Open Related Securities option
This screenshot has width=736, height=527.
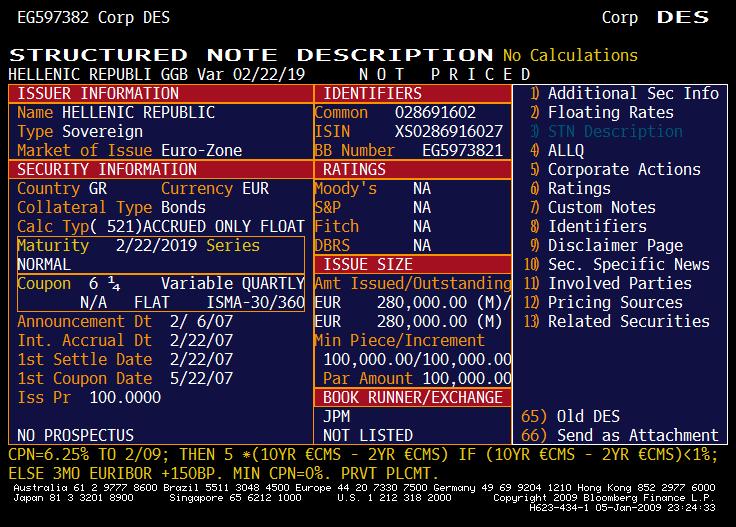point(617,321)
